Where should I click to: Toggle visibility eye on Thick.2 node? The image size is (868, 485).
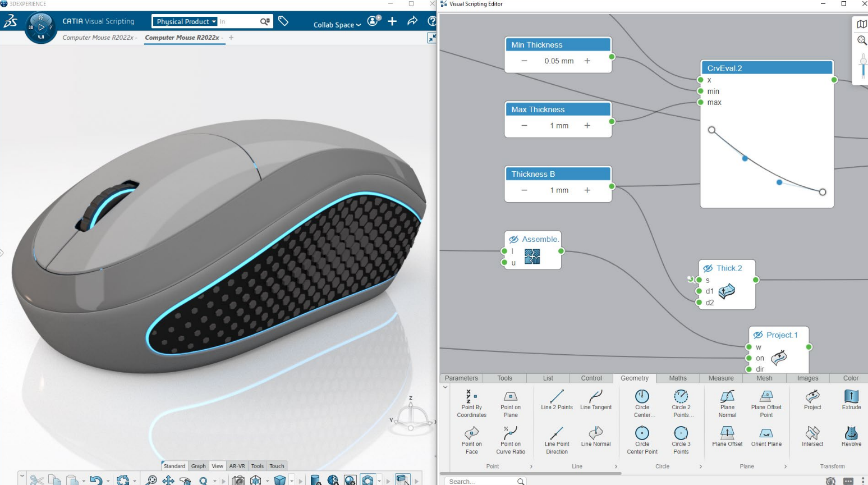[708, 268]
